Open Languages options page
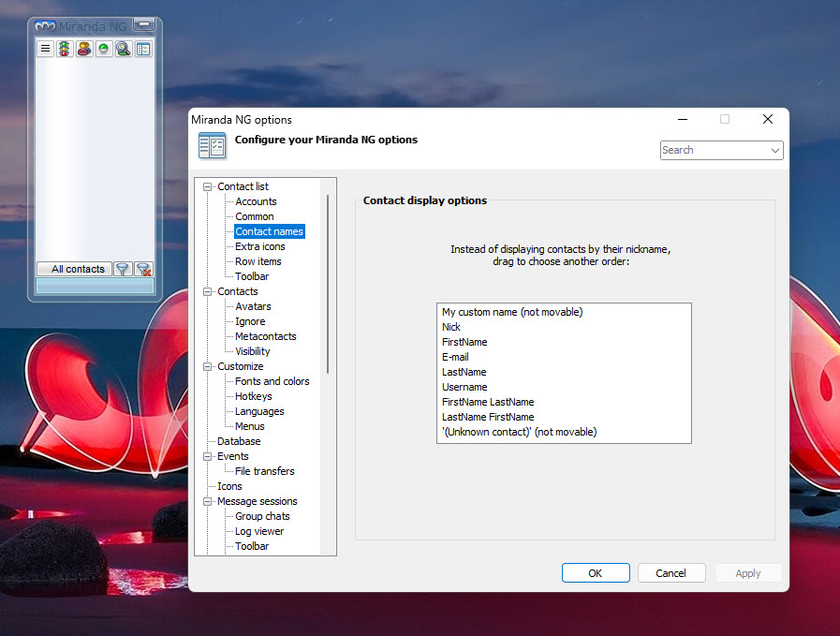Viewport: 840px width, 636px height. 259,411
